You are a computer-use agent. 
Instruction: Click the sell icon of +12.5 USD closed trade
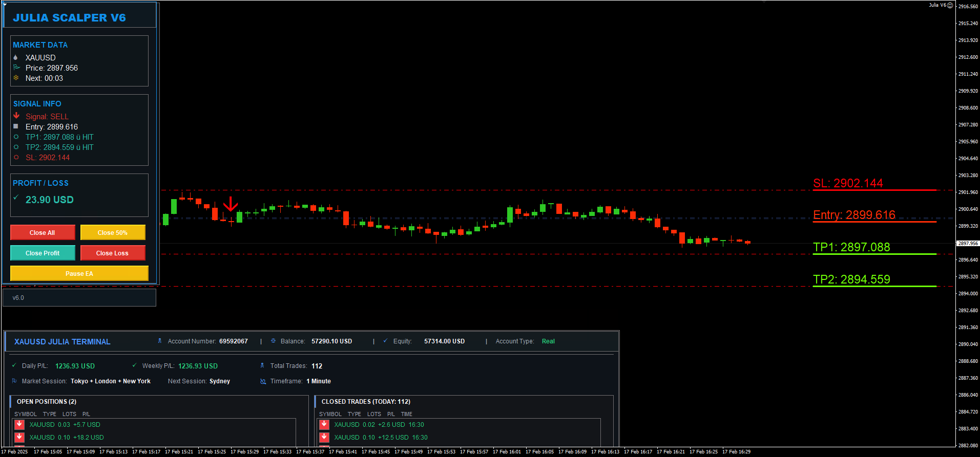tap(324, 437)
